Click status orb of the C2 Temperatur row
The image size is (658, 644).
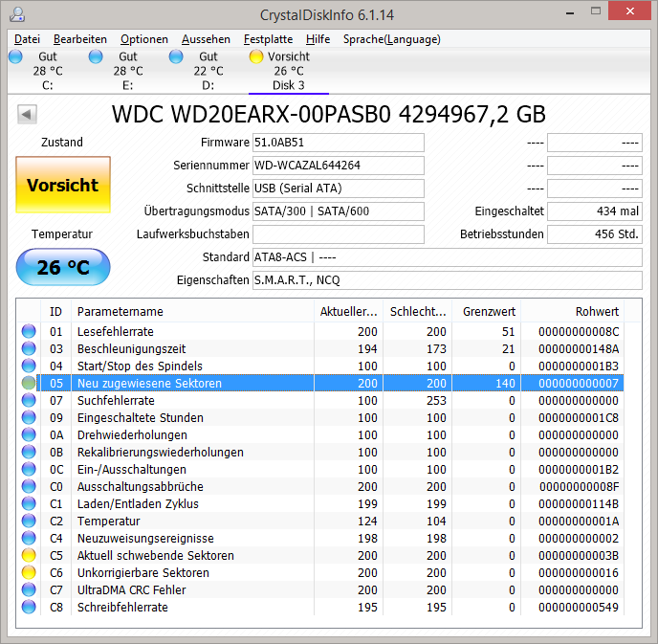coord(29,521)
